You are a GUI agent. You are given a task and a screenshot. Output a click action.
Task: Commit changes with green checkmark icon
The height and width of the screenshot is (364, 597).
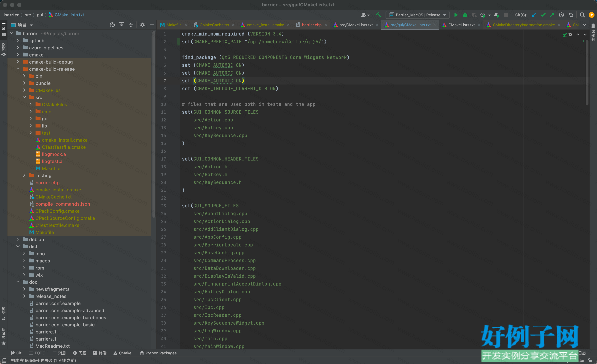coord(543,15)
